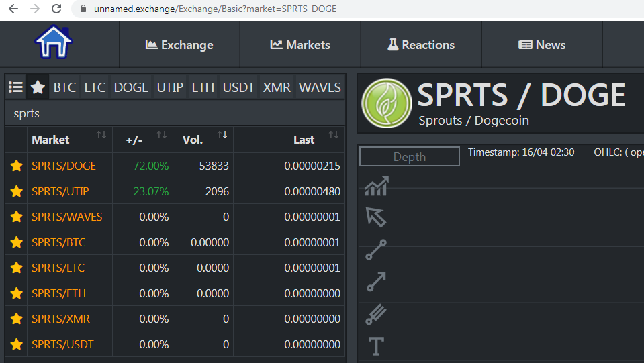Switch to ETH market tab
The image size is (644, 363).
pyautogui.click(x=203, y=87)
